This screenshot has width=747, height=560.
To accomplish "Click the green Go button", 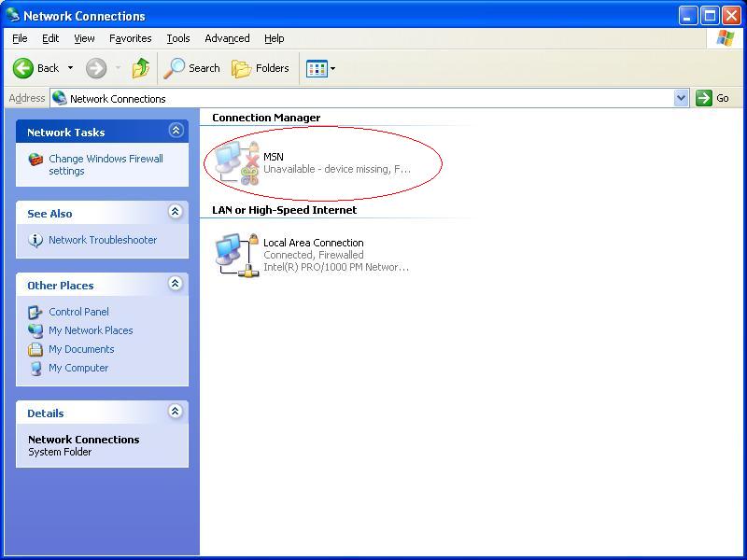I will [x=712, y=99].
